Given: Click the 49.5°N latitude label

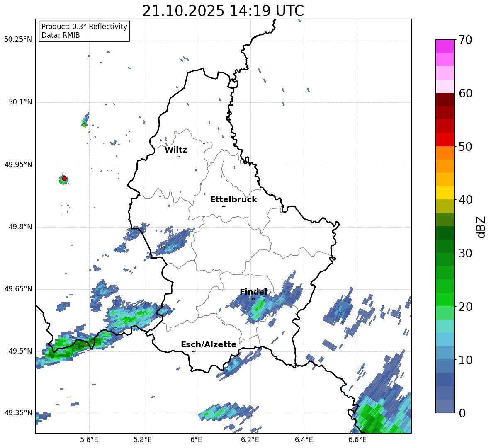Looking at the screenshot, I should point(20,351).
